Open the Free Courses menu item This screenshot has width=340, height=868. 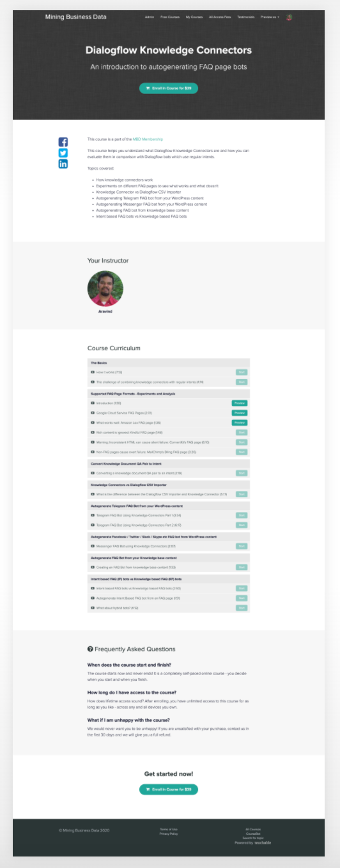(x=170, y=17)
